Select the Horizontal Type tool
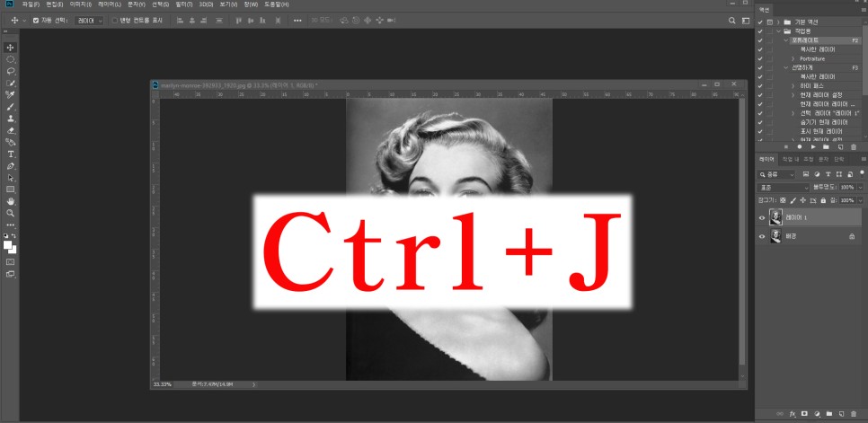The image size is (868, 423). coord(11,154)
